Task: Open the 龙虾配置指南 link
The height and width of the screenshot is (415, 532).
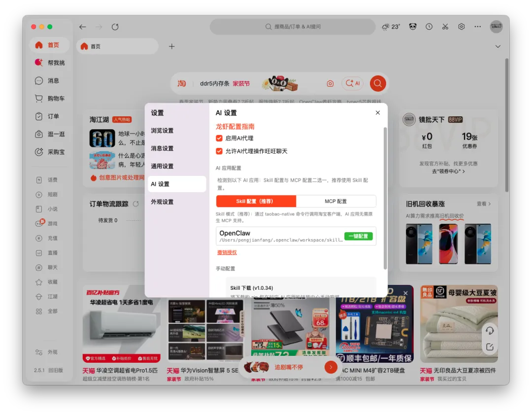Action: tap(235, 127)
